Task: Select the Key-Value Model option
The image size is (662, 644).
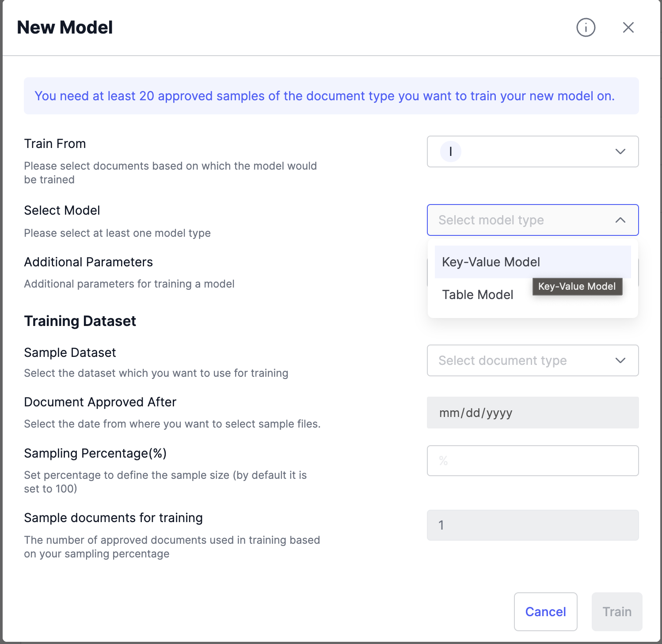Action: click(x=491, y=262)
